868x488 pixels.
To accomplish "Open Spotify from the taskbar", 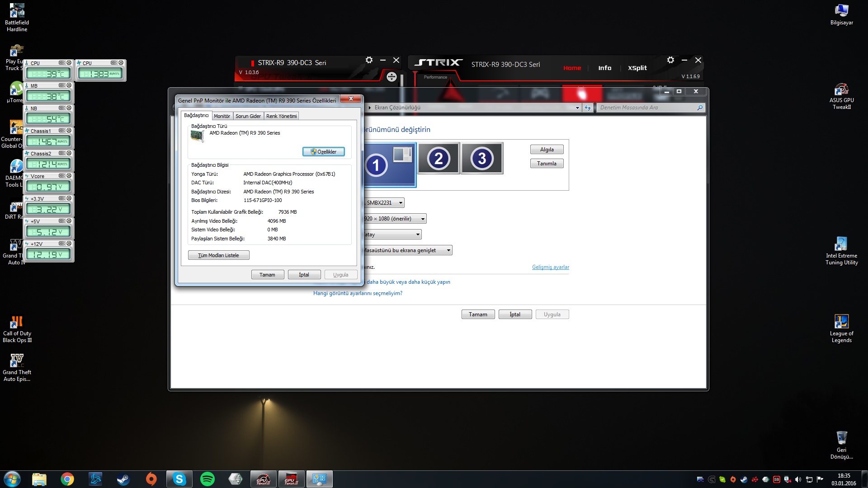I will 208,479.
